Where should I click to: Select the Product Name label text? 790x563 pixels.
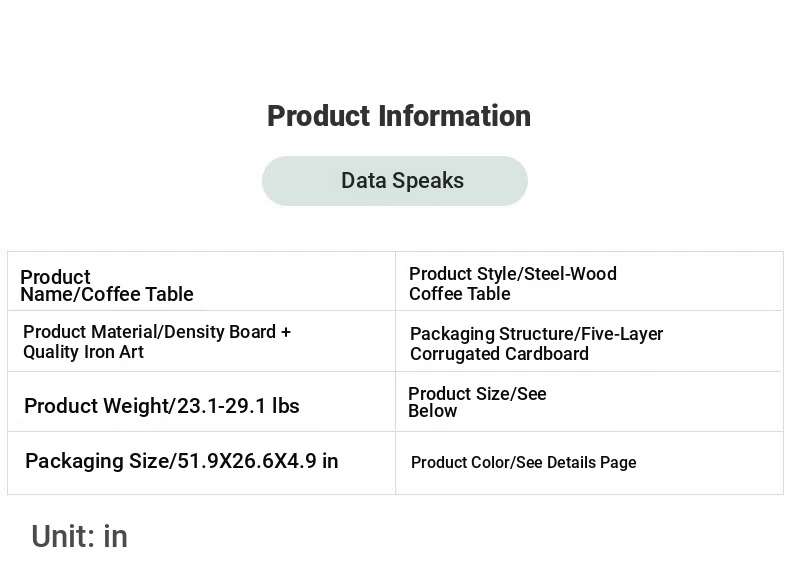[55, 277]
